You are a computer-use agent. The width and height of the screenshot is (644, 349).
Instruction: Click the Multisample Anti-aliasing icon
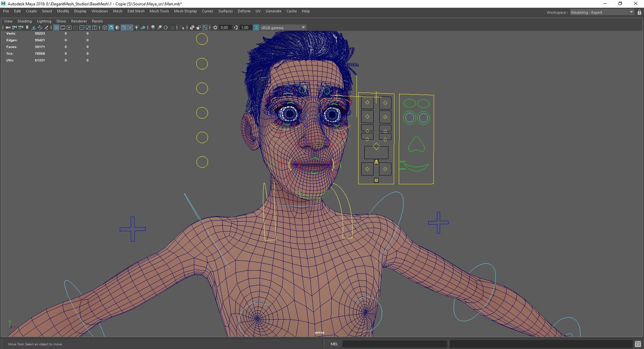(x=166, y=28)
